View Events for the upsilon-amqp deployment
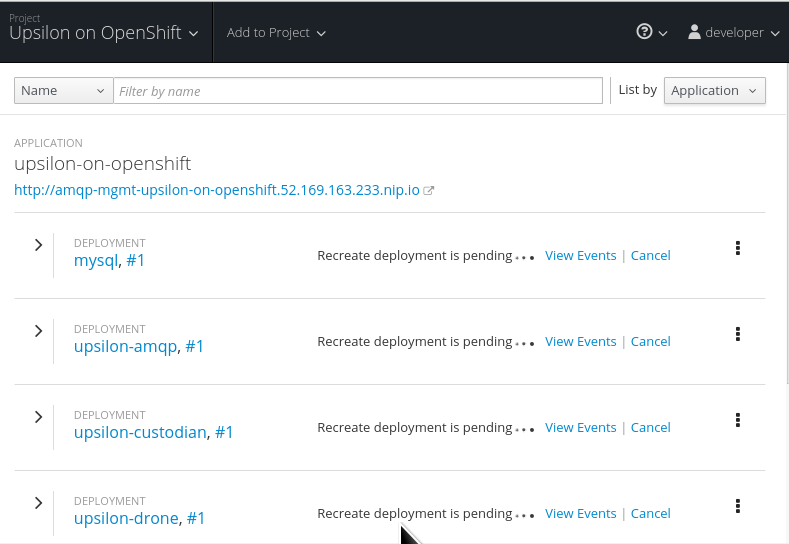This screenshot has width=789, height=544. pyautogui.click(x=581, y=342)
